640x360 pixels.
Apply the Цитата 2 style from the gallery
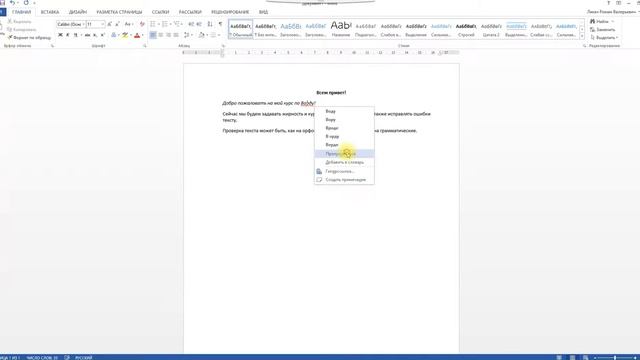coord(491,29)
